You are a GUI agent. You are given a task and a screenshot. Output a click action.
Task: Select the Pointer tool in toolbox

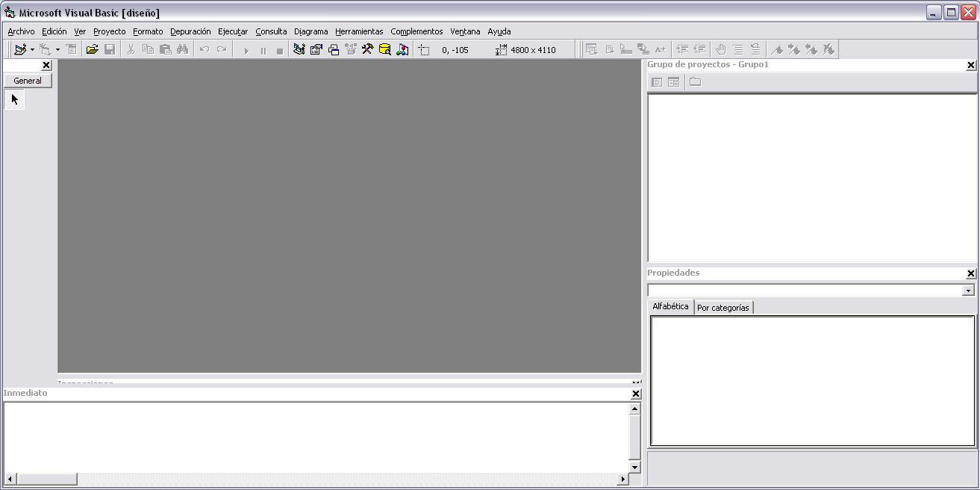14,99
